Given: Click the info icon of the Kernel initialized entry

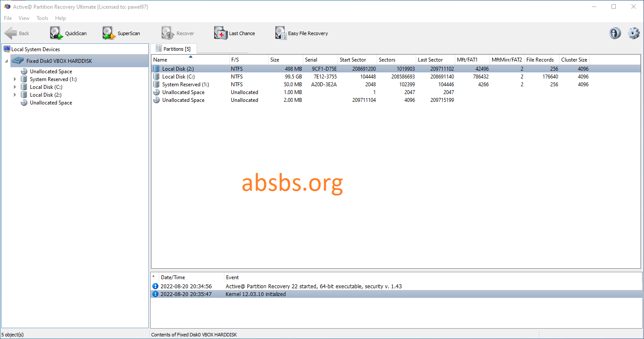Looking at the screenshot, I should tap(155, 294).
